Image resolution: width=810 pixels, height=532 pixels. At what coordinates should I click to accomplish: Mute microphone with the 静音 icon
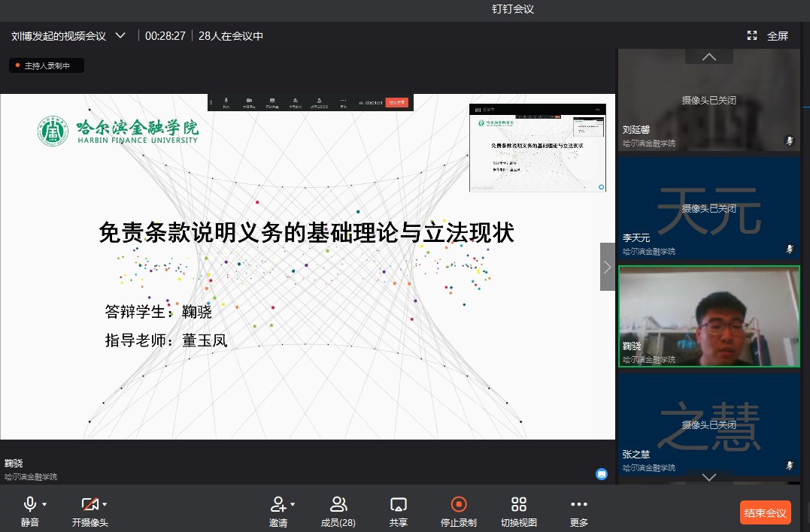29,504
